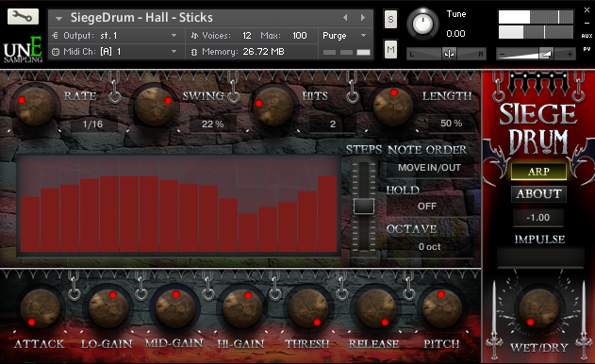Click the last step bar in sequencer
Screen dimensions: 595x364
click(x=327, y=214)
